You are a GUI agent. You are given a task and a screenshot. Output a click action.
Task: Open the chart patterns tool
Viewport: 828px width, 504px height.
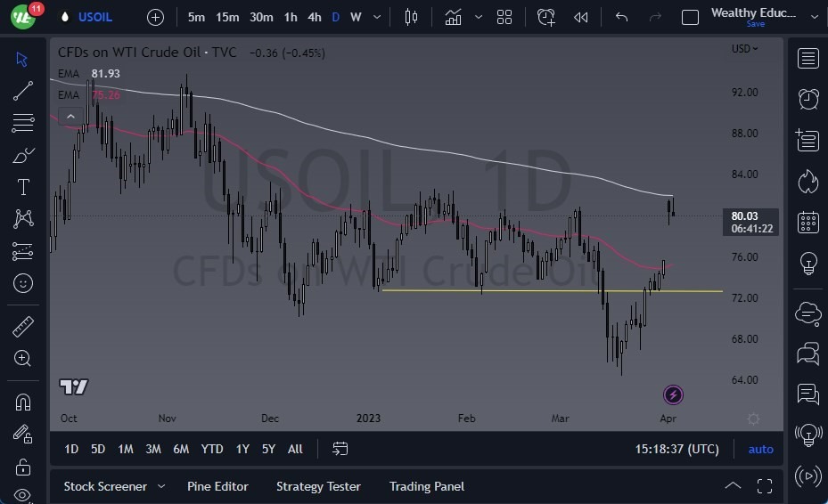[23, 218]
